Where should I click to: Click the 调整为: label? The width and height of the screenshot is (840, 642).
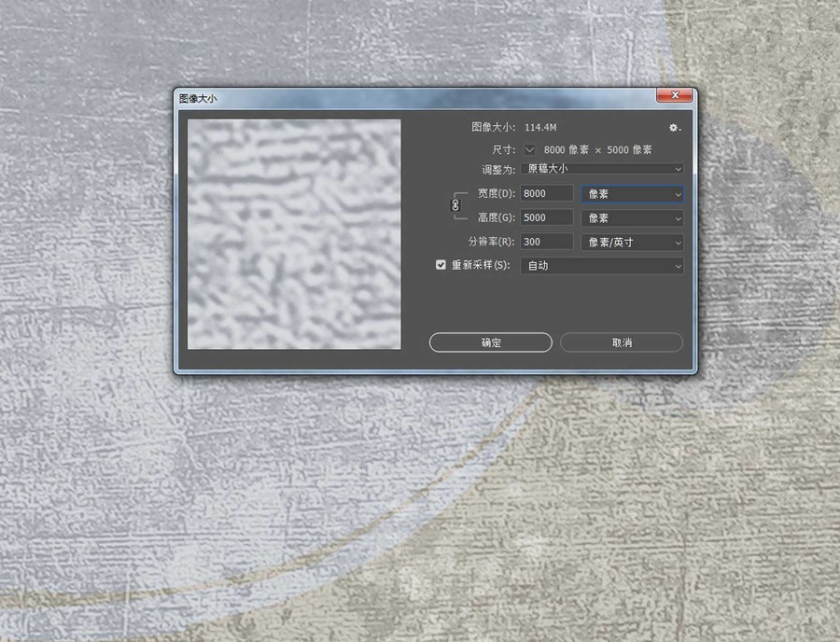pos(498,170)
